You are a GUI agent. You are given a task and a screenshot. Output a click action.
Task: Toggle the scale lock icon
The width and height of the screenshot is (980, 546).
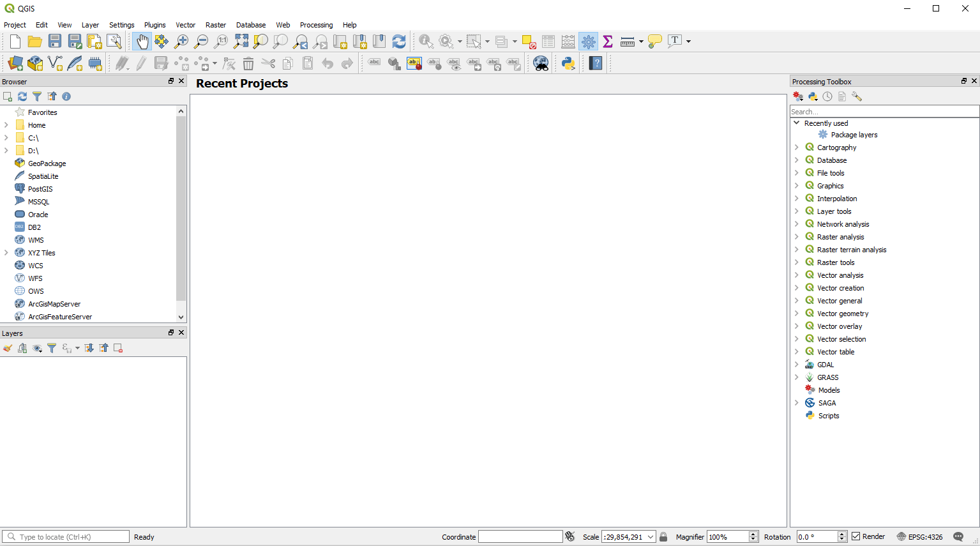click(663, 536)
